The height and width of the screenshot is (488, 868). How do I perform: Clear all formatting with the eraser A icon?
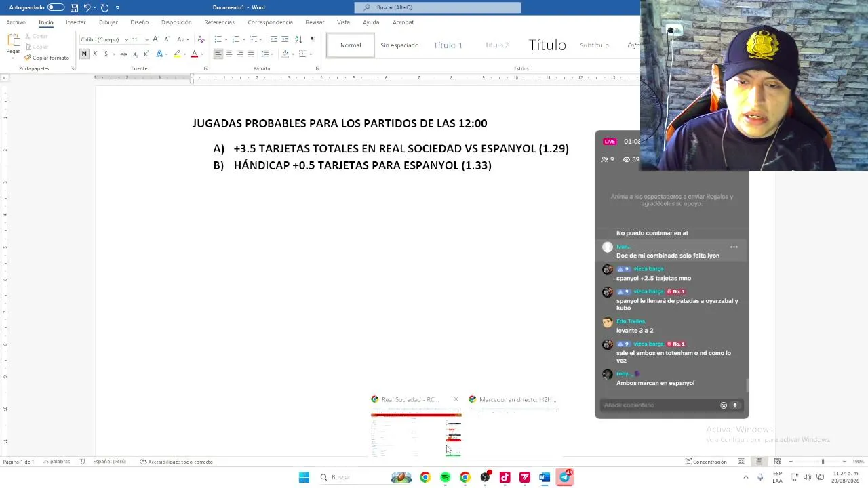(201, 39)
